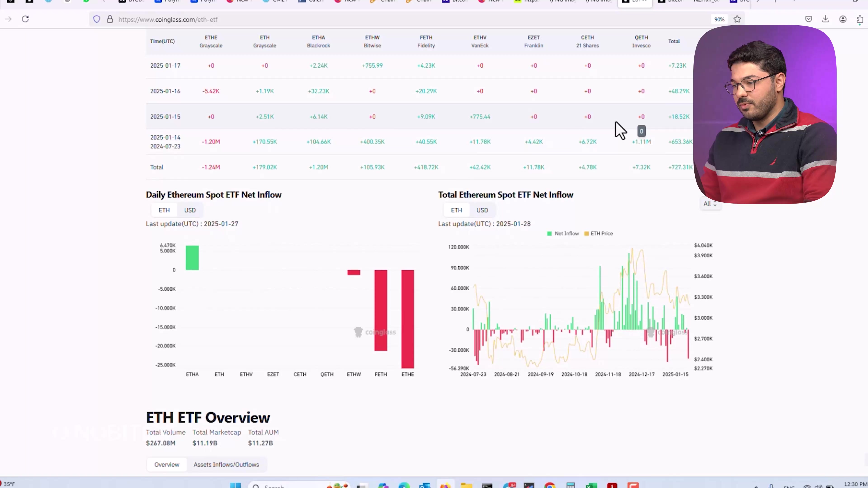Screen dimensions: 868x488
Task: Click the ETHW Bitwise column header
Action: click(372, 41)
